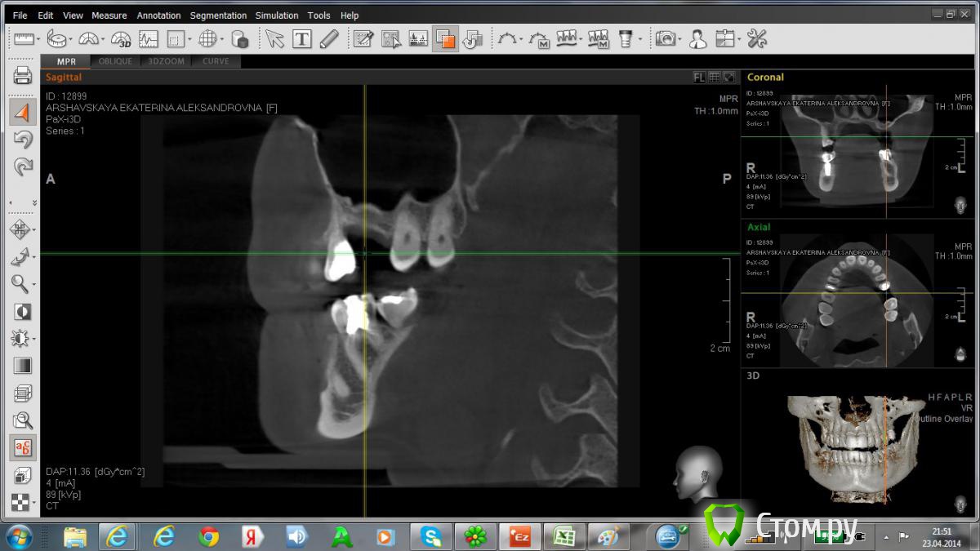Click the print icon in left sidebar
Screen dimensions: 980x551
tap(22, 77)
